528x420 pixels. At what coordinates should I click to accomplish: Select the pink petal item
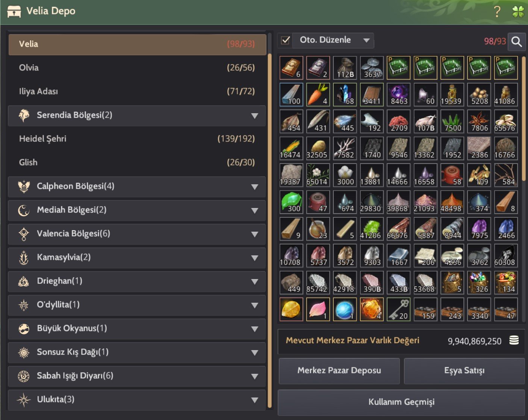click(x=318, y=309)
